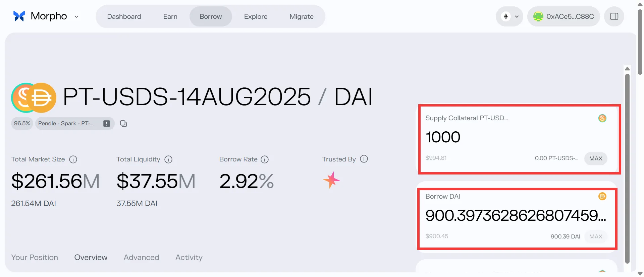The width and height of the screenshot is (644, 277).
Task: Click MAX in the Borrow DAI card
Action: tap(596, 236)
